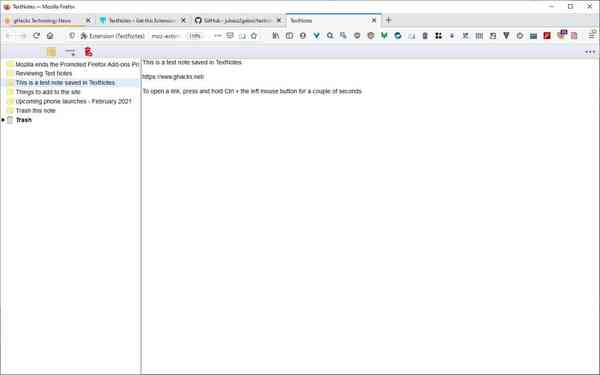Screen dimensions: 600x375
Task: Click the green extension icon in toolbar
Action: [x=384, y=36]
